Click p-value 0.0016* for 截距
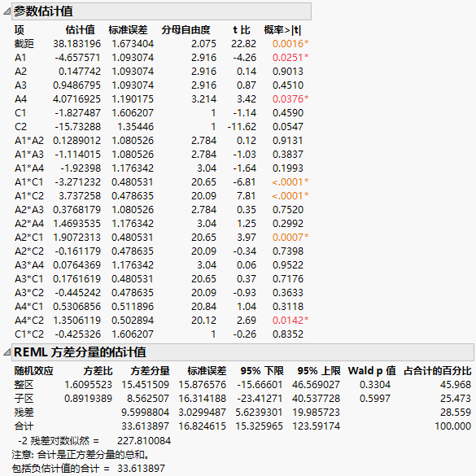Image resolution: width=476 pixels, height=476 pixels. coord(290,44)
